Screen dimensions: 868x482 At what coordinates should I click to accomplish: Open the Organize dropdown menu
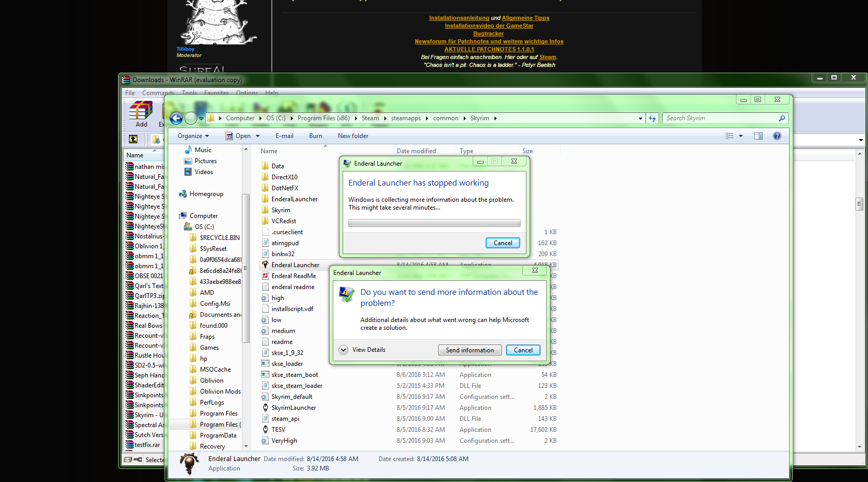(x=193, y=136)
